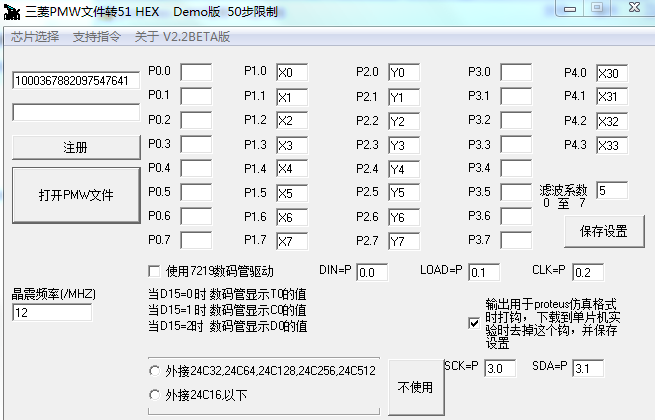Click the DIN=P field showing 0.0
The width and height of the screenshot is (655, 420).
[x=372, y=272]
